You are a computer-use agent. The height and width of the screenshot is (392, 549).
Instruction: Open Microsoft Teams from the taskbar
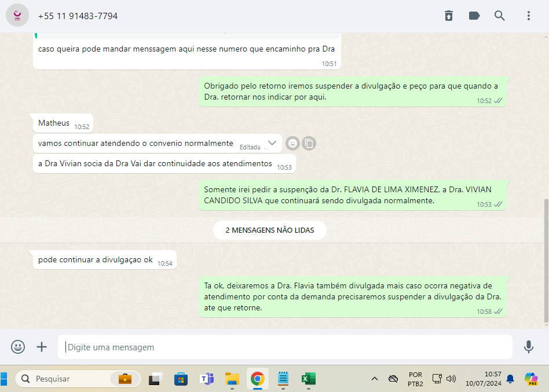pos(207,379)
